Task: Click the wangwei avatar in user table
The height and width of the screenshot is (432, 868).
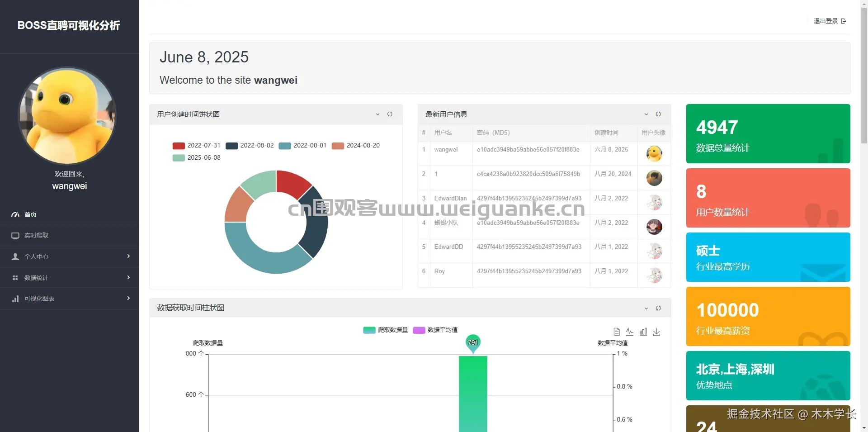Action: click(x=654, y=154)
